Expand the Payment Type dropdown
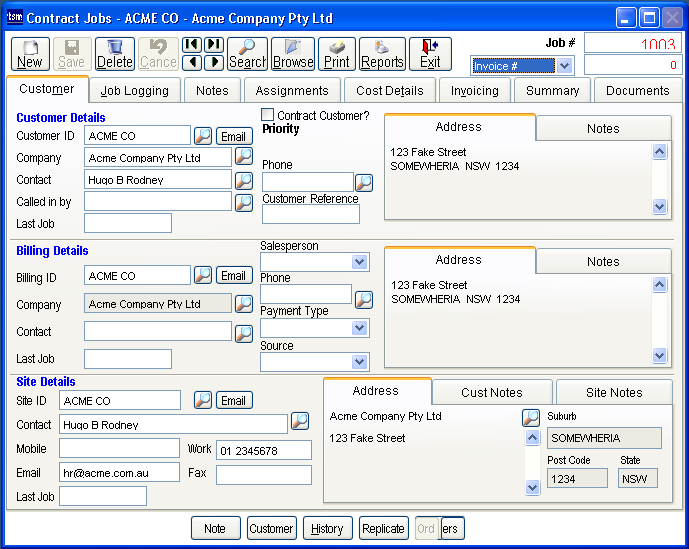Viewport: 689px width, 549px height. 360,328
